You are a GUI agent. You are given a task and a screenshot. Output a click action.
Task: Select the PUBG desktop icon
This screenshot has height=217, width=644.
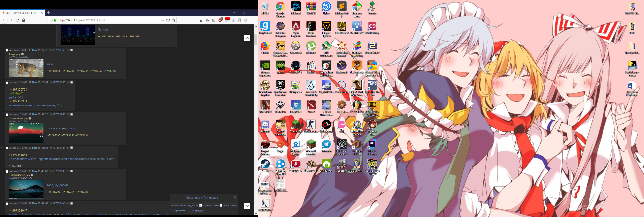(x=372, y=108)
